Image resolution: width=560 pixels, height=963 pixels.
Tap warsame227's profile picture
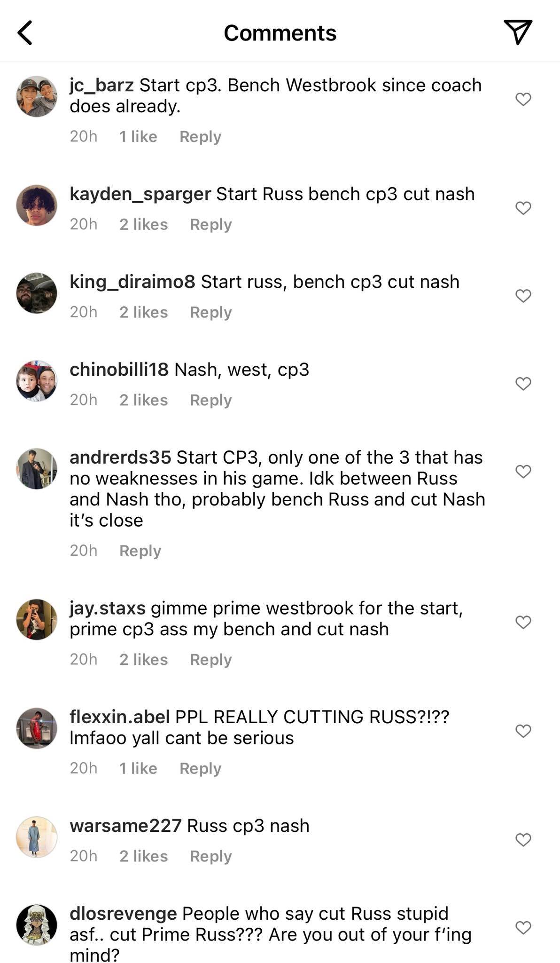[37, 837]
